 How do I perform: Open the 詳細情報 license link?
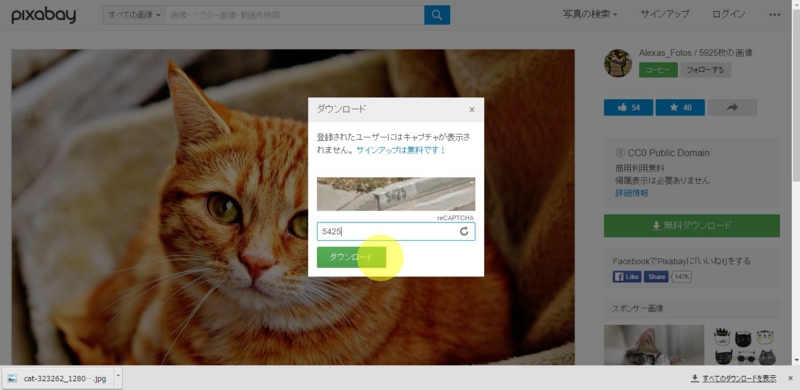click(x=632, y=193)
